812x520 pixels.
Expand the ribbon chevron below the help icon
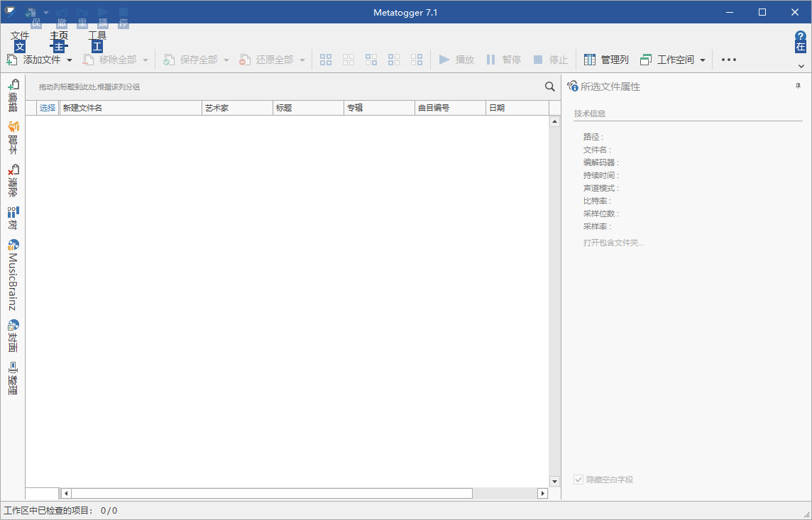point(801,66)
